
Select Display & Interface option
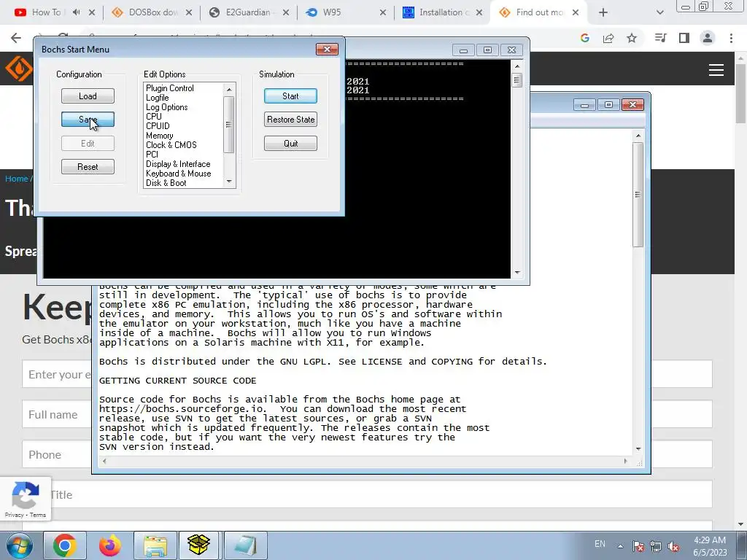pyautogui.click(x=178, y=164)
